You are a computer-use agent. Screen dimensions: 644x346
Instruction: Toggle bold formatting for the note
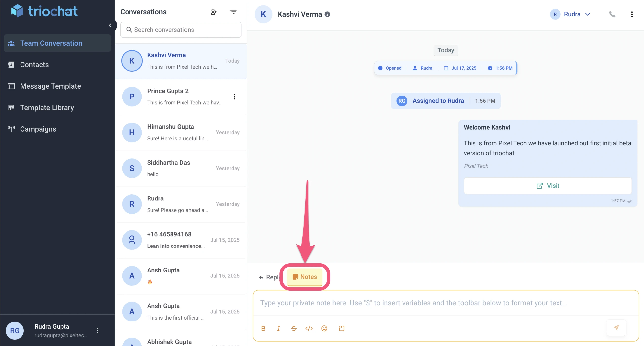coord(263,328)
